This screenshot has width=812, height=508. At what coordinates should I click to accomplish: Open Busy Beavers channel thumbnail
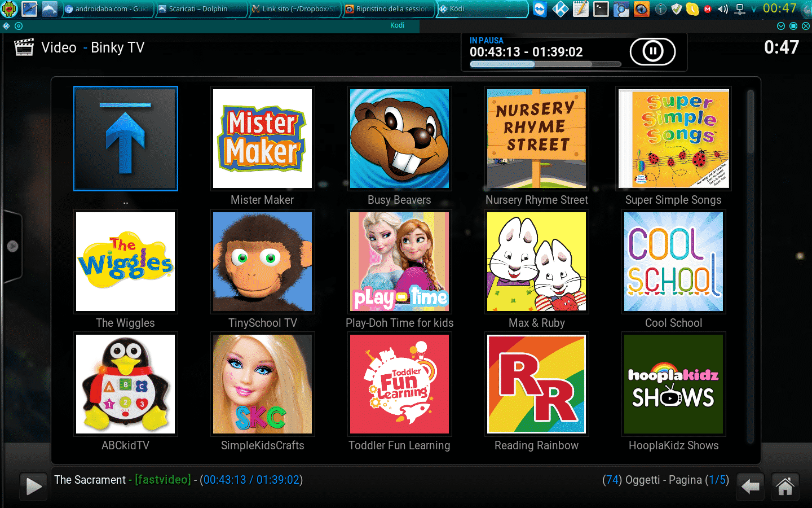[x=399, y=139]
